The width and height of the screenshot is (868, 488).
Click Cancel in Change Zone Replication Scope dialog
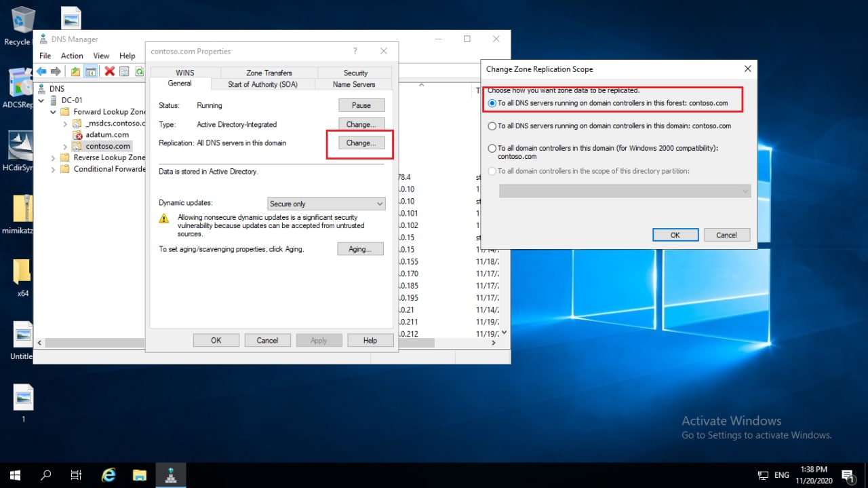[726, 235]
